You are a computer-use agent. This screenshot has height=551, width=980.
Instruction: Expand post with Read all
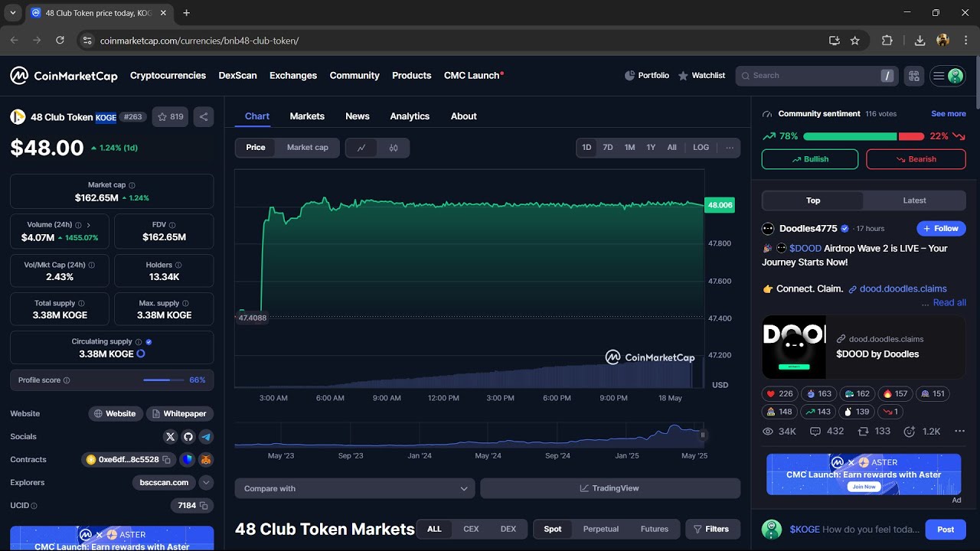pyautogui.click(x=949, y=302)
